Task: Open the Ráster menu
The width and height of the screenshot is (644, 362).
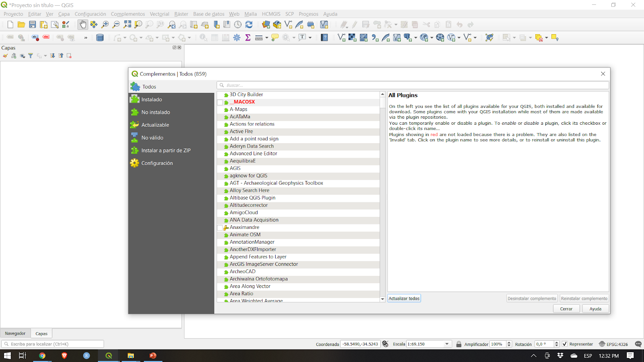Action: point(181,14)
